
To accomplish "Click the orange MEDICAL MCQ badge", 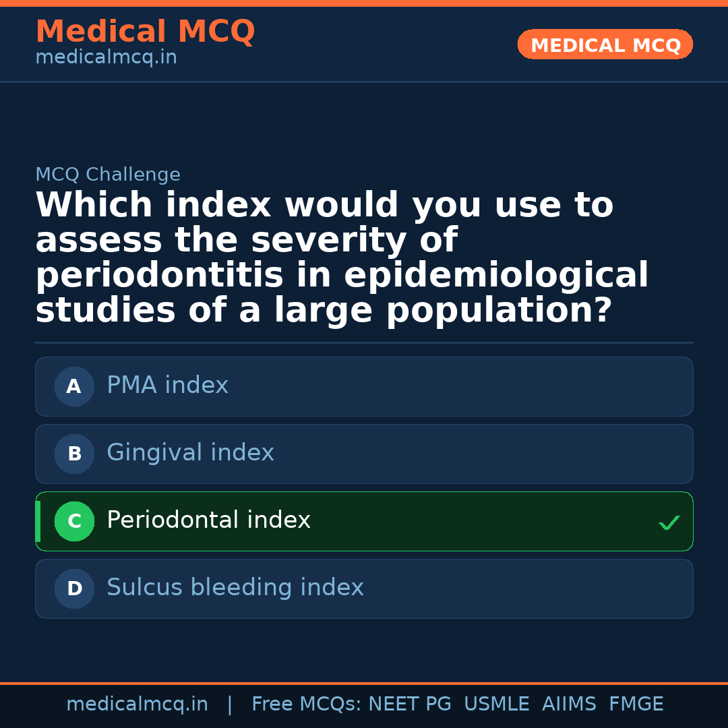I will click(605, 44).
